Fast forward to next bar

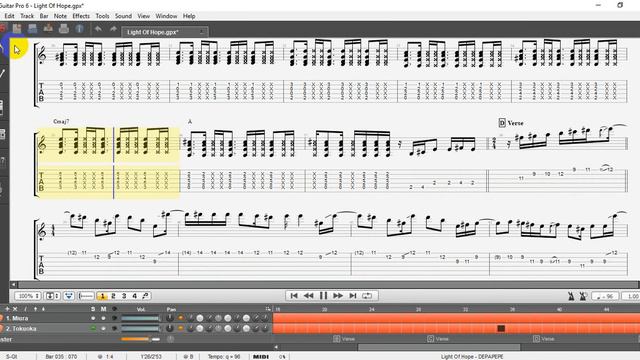338,296
